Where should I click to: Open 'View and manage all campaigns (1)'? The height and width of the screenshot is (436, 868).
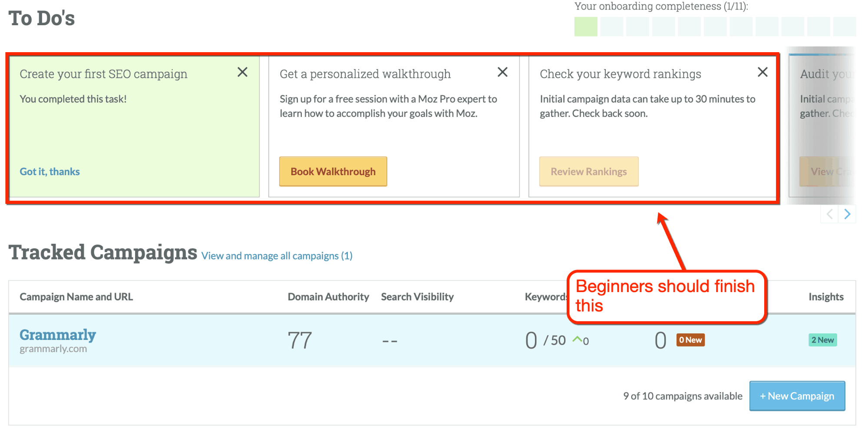[277, 256]
